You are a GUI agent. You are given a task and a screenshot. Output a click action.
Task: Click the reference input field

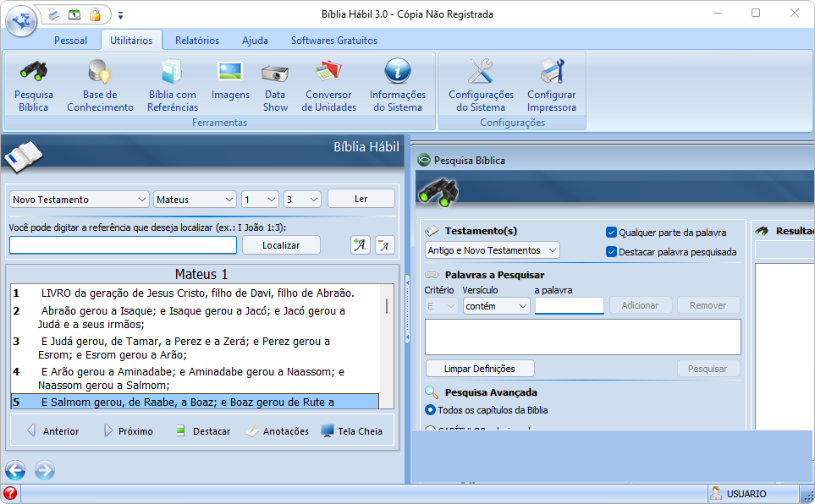pos(124,245)
